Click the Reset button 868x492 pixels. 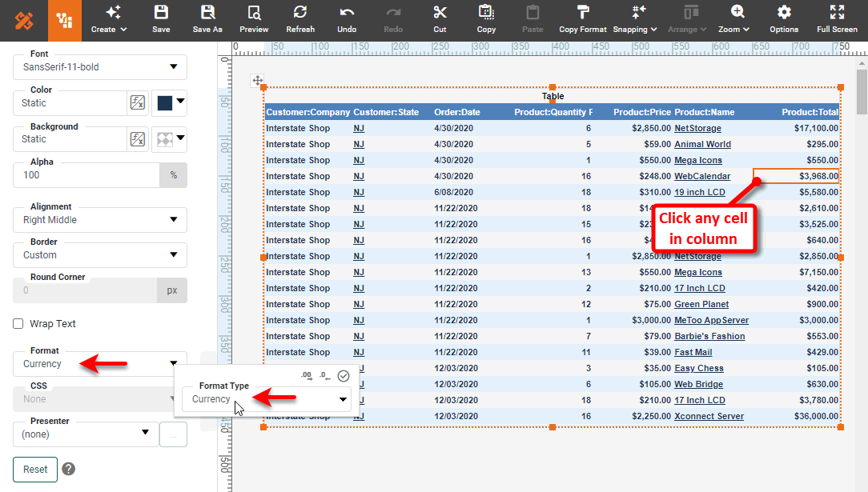coord(35,470)
